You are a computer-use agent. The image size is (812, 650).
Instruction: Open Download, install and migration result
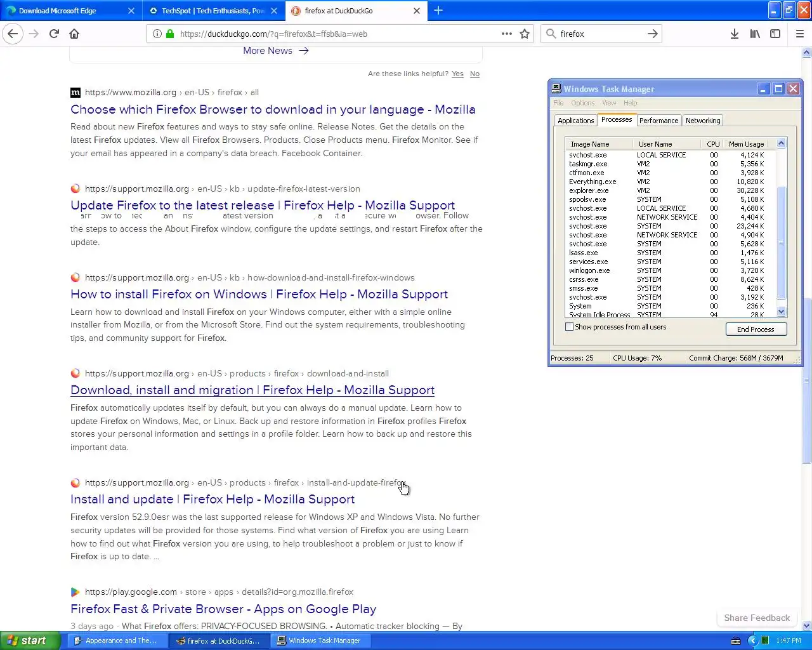pos(252,390)
